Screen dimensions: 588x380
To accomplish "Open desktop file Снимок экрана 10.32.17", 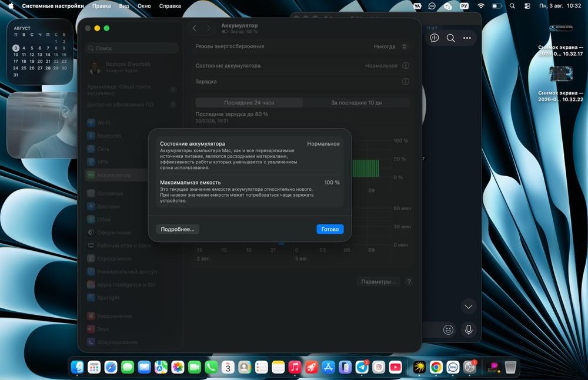I will (560, 40).
